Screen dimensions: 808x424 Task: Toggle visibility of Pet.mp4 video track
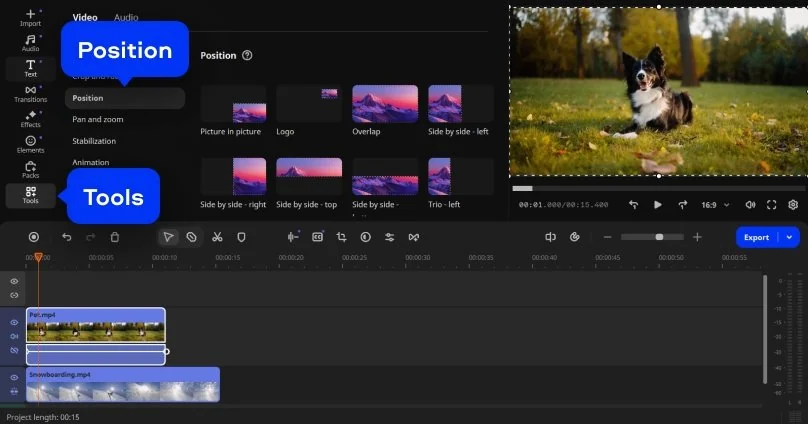pos(14,322)
